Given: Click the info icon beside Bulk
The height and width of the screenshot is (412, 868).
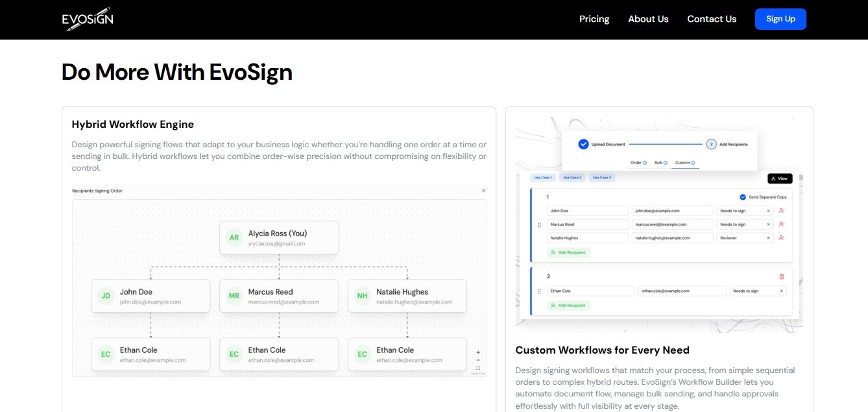Looking at the screenshot, I should [x=666, y=163].
